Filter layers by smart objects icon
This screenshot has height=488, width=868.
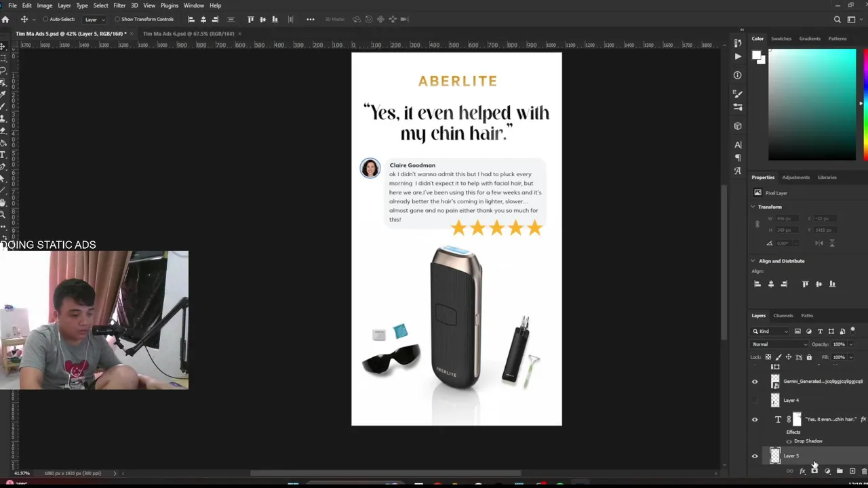point(842,331)
